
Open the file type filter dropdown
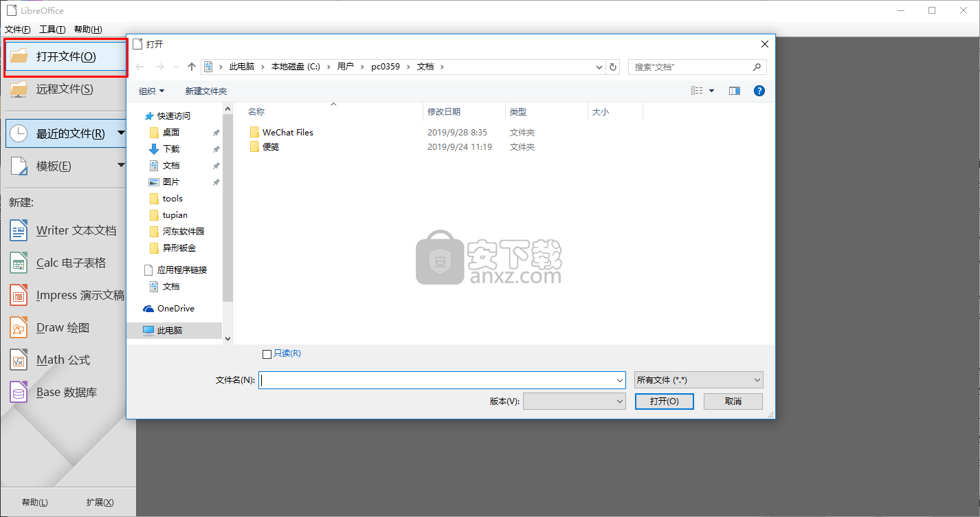click(x=699, y=380)
